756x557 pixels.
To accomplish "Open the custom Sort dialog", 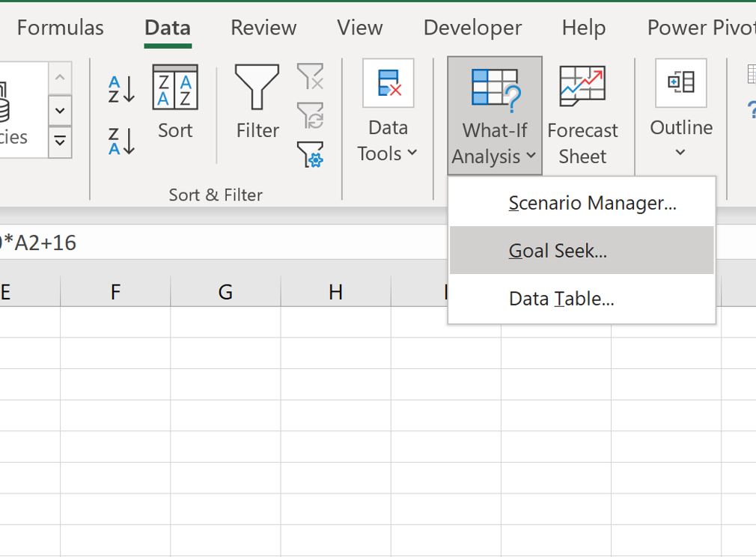I will (175, 102).
